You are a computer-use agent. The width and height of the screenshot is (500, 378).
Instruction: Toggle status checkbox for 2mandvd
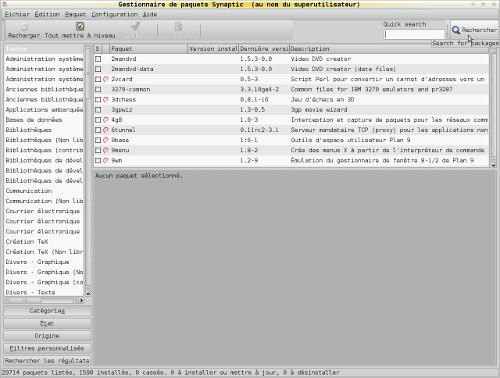[98, 59]
